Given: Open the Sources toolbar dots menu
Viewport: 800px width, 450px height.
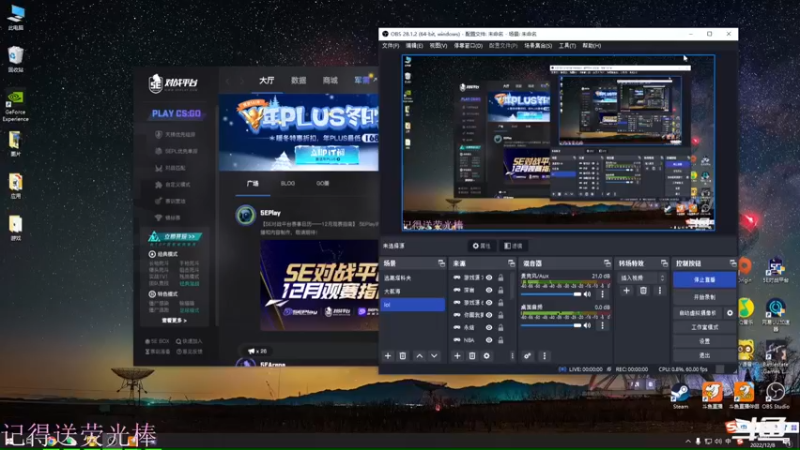Looking at the screenshot, I should [x=512, y=356].
